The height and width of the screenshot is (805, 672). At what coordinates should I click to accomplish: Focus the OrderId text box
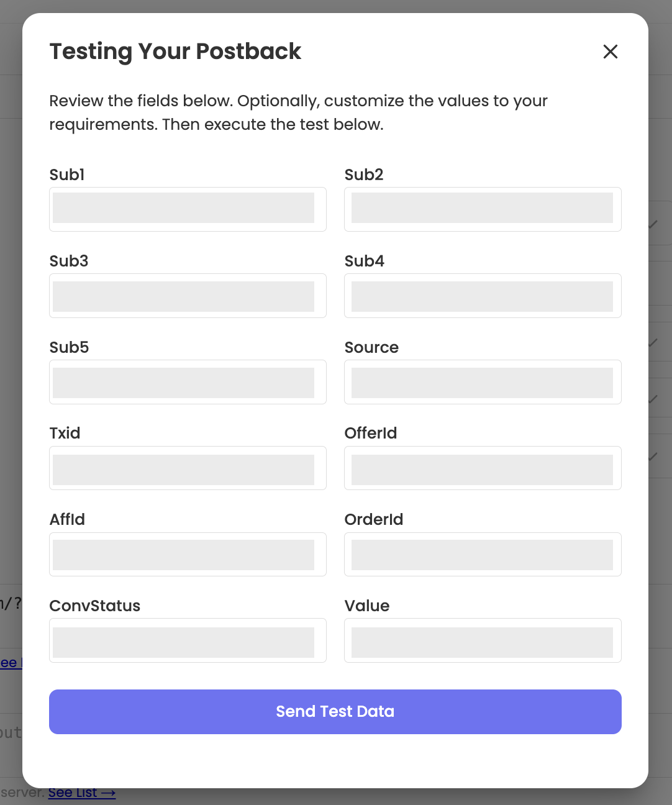483,555
